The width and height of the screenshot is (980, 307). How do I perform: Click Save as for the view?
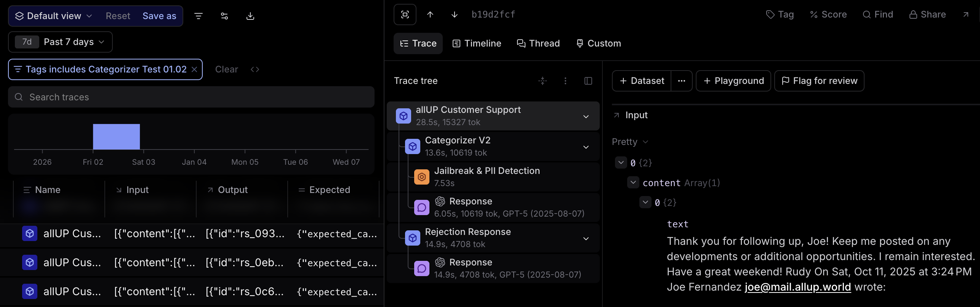point(159,16)
